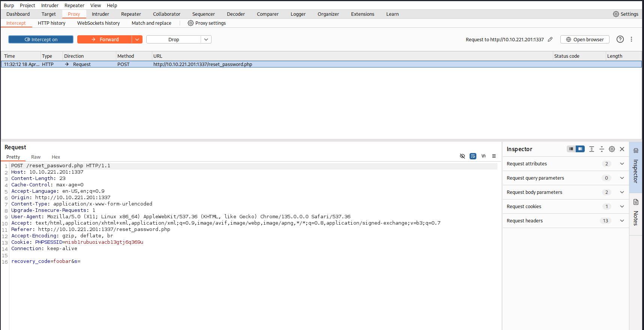The width and height of the screenshot is (644, 330).
Task: Open the Notes side tab
Action: point(636,214)
